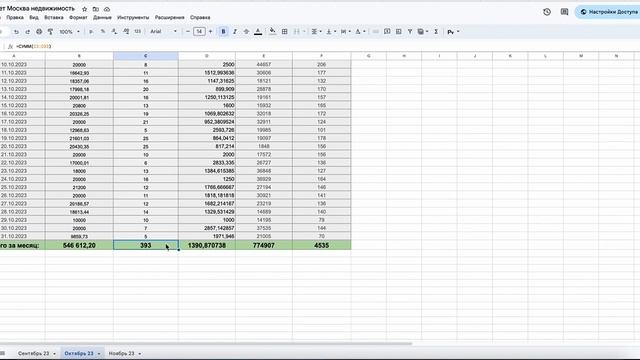640x360 pixels.
Task: Create a filter
Action: pyautogui.click(x=410, y=31)
